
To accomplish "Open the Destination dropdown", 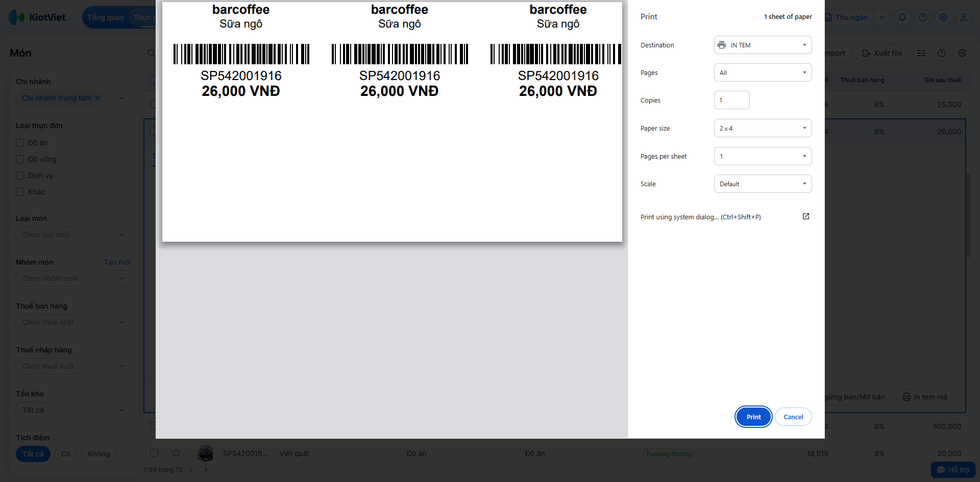I will (x=763, y=45).
